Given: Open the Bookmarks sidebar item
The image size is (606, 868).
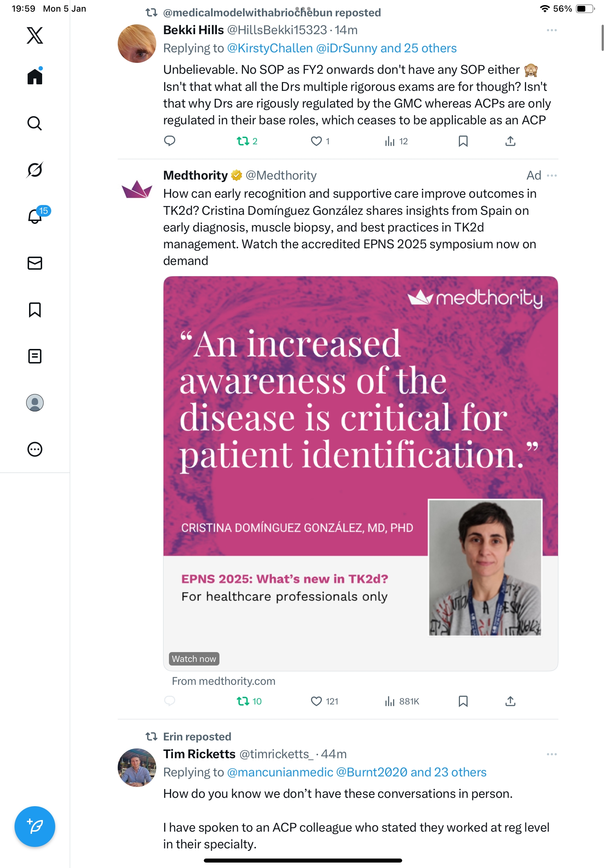Looking at the screenshot, I should tap(35, 310).
